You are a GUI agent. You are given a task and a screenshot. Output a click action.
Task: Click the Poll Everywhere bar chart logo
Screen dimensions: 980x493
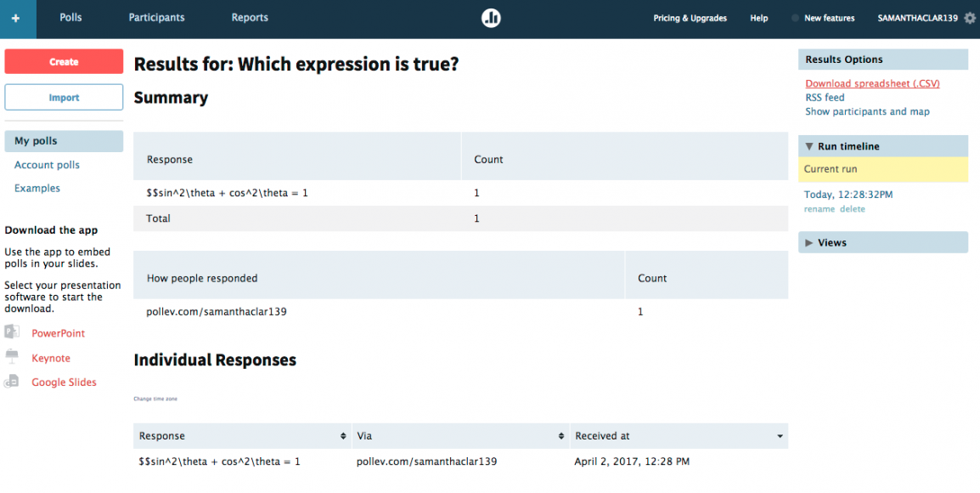pos(491,17)
